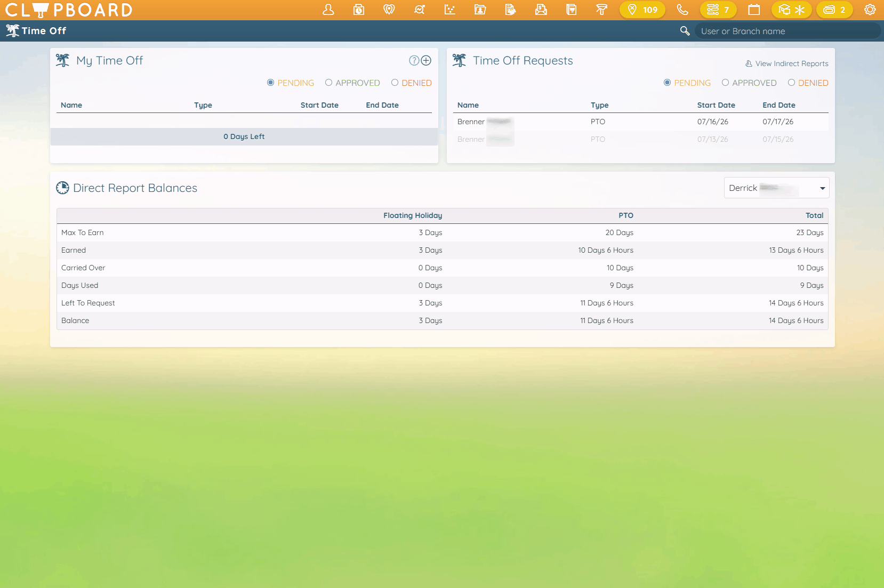Click the 07/15/26 end date cell
Screen dimensions: 884x588
(x=778, y=139)
